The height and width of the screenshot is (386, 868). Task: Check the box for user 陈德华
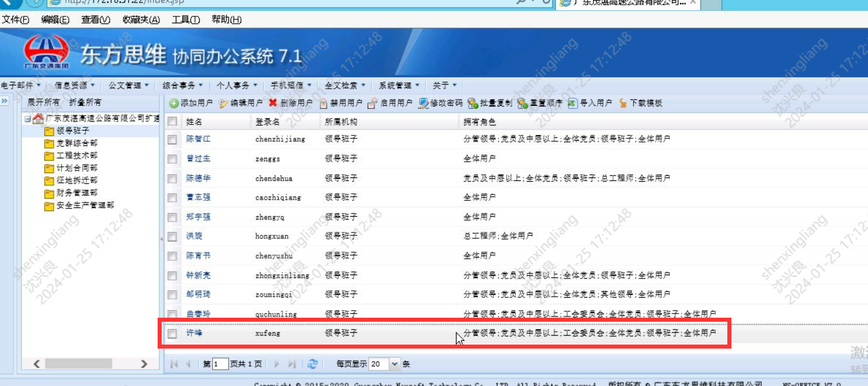click(x=172, y=179)
